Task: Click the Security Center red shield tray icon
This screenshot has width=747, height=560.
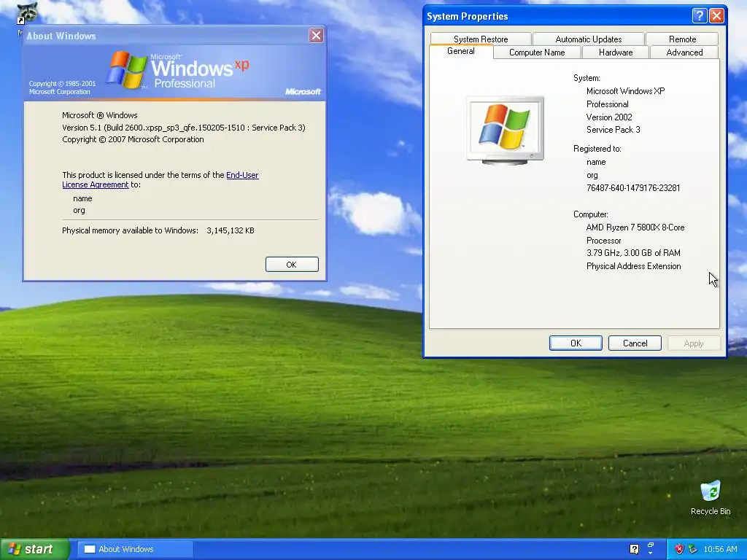Action: point(679,549)
